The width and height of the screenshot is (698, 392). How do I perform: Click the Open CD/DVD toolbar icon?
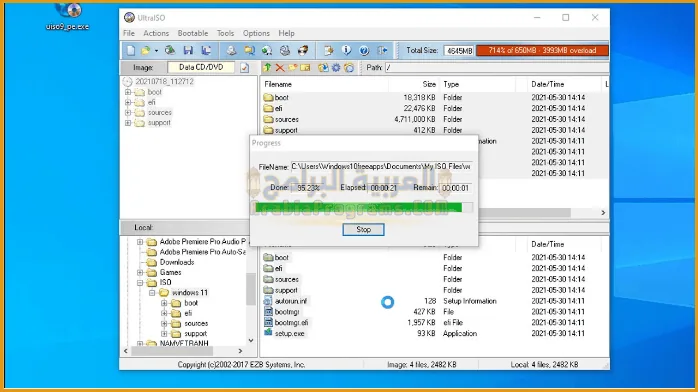click(170, 50)
